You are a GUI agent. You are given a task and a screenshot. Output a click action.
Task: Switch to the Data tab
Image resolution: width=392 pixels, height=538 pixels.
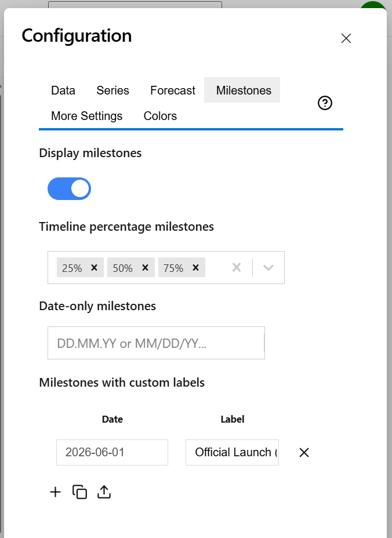63,90
